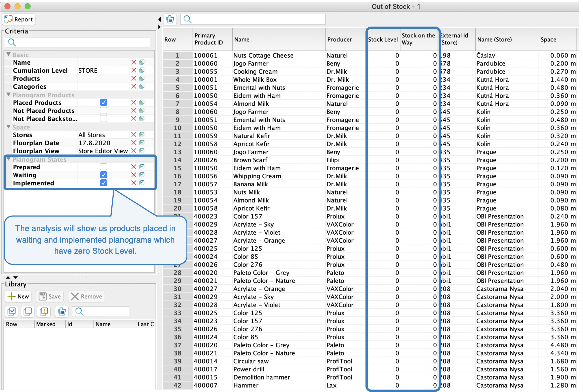583x392 pixels.
Task: Click mark all icon in Library toolbar
Action: click(x=12, y=311)
